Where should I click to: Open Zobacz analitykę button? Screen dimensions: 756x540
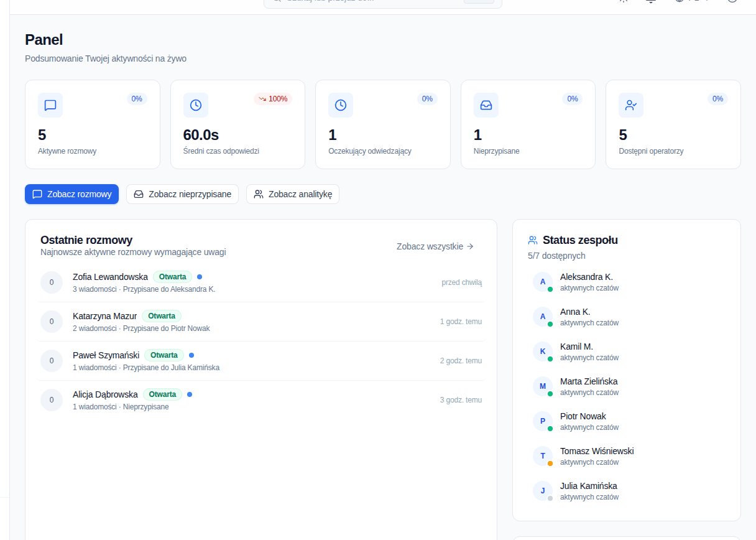(293, 194)
